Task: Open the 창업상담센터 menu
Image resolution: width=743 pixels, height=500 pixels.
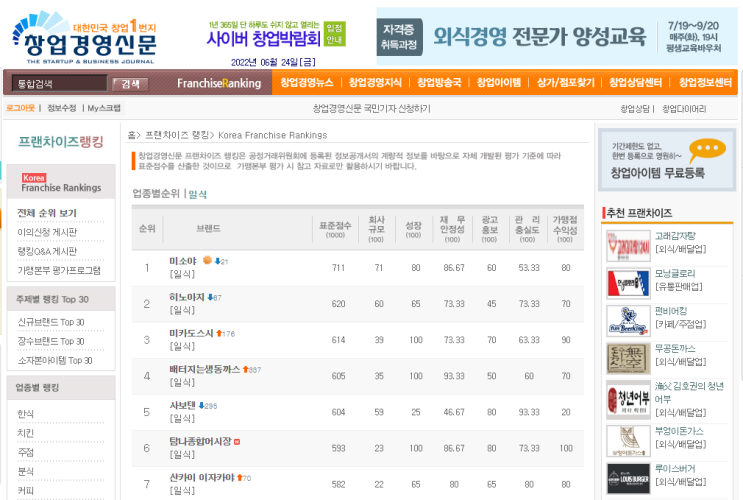Action: [x=635, y=82]
